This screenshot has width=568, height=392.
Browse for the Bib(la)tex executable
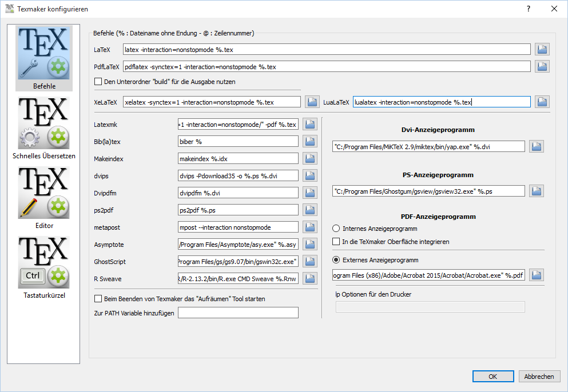[309, 141]
